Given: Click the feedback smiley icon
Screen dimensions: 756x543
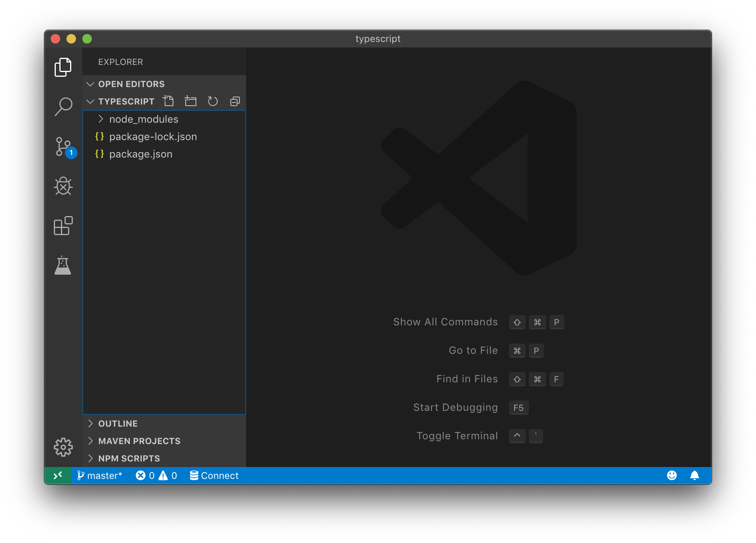Looking at the screenshot, I should click(x=672, y=475).
